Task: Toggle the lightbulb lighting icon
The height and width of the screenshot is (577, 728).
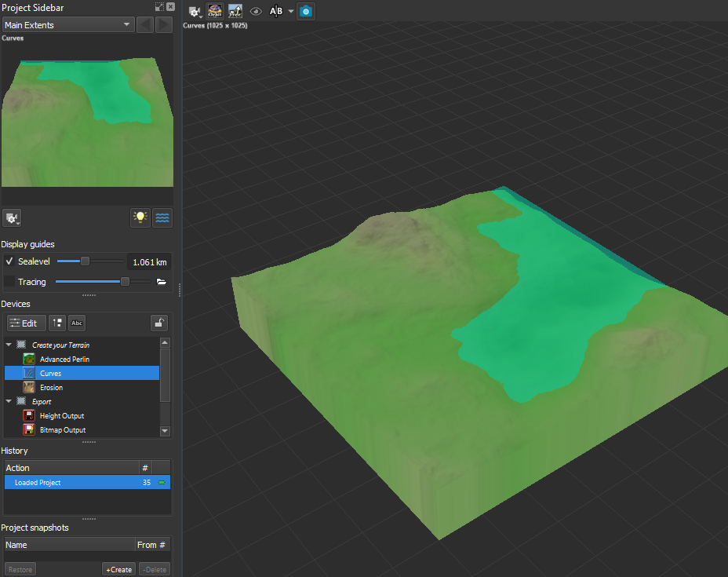Action: (x=140, y=217)
